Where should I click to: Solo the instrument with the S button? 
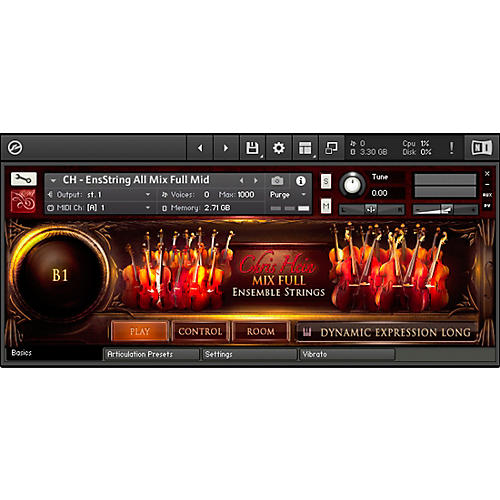point(326,181)
